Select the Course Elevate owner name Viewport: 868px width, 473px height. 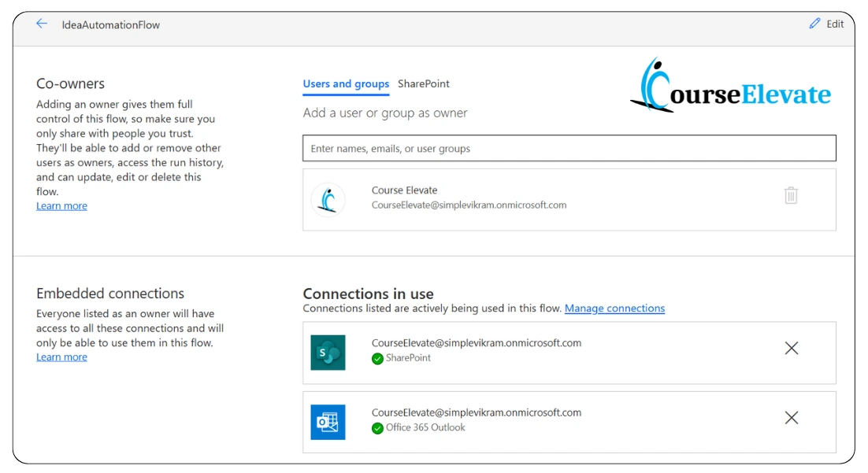(404, 190)
